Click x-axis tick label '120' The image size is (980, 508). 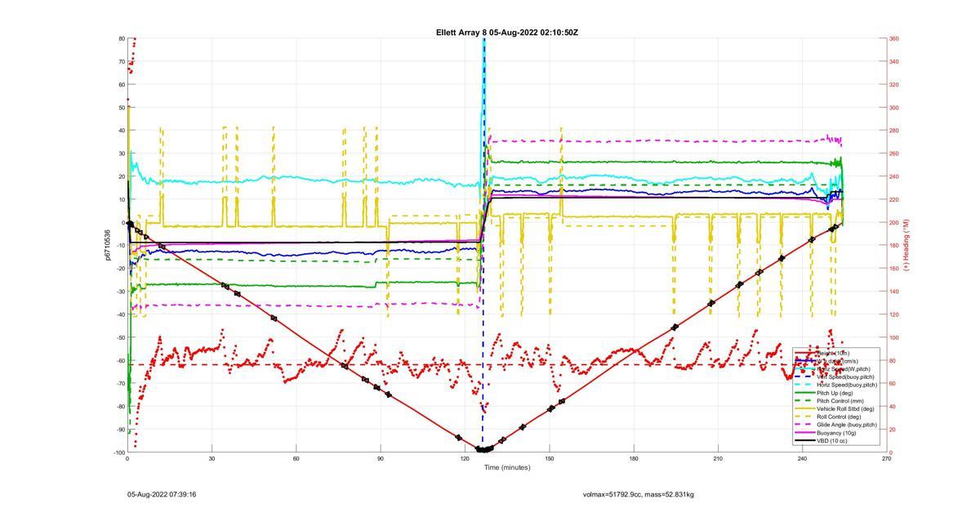click(x=465, y=459)
